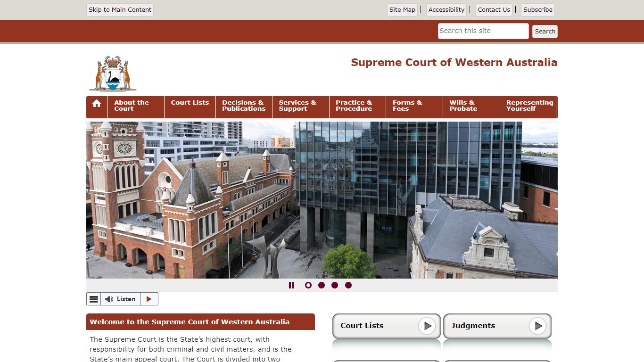This screenshot has width=644, height=362.
Task: Click the Court Lists play arrow icon
Action: coord(427,326)
